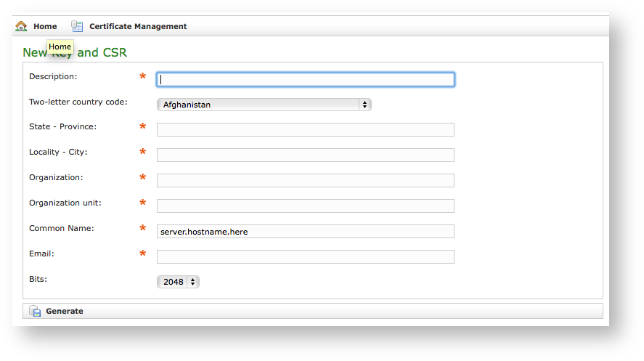Click the State - Province input field
This screenshot has width=644, height=361.
(x=306, y=130)
